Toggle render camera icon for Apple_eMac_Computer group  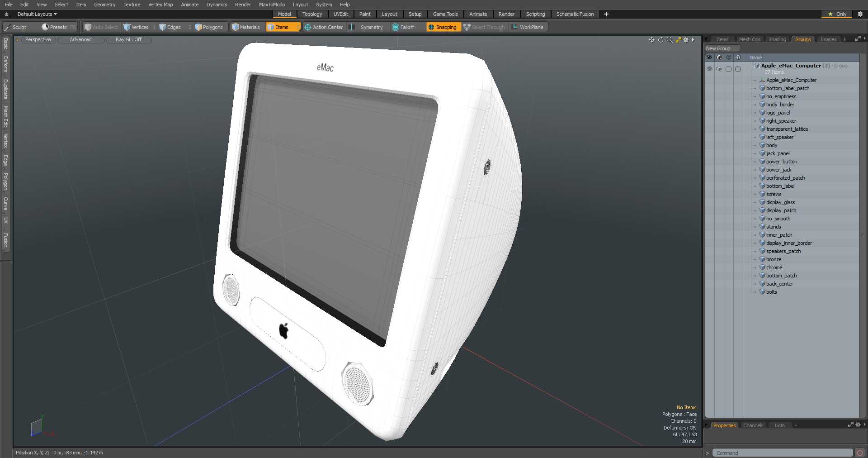719,69
